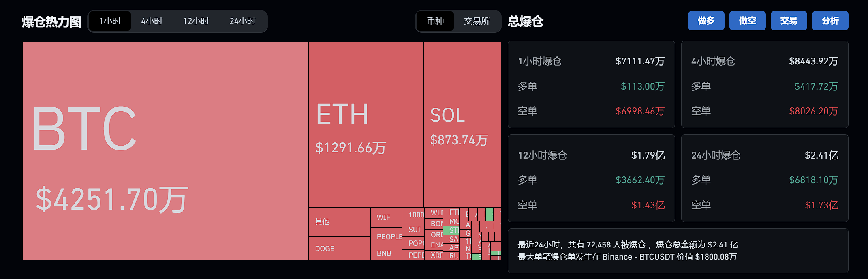Click the DOGE heatmap tile

pyautogui.click(x=340, y=249)
